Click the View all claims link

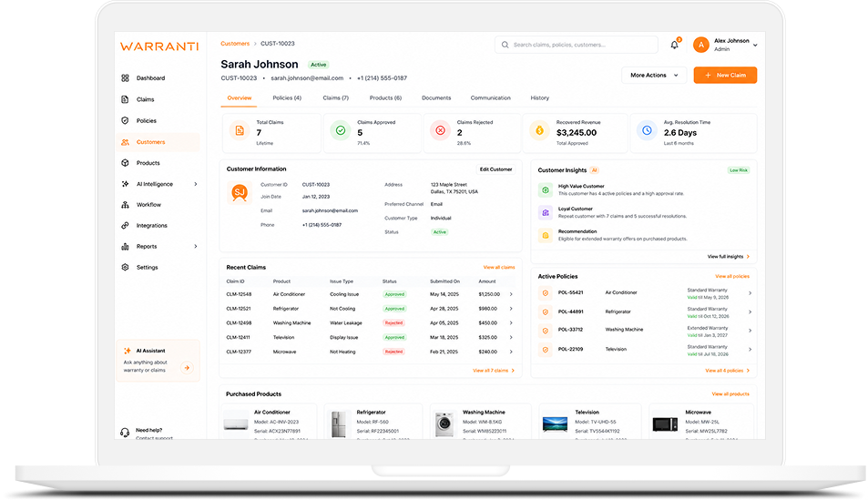click(x=499, y=268)
